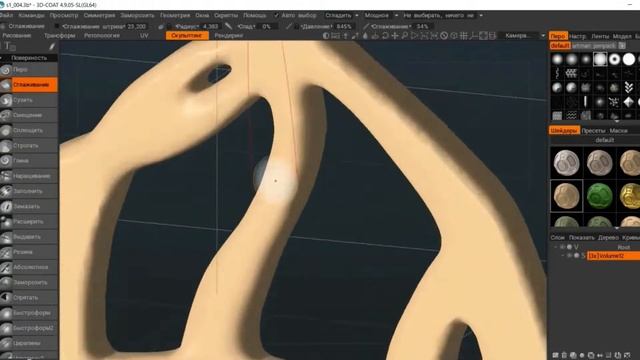Collapse the Root tree node
The height and width of the screenshot is (360, 640).
coord(556,247)
